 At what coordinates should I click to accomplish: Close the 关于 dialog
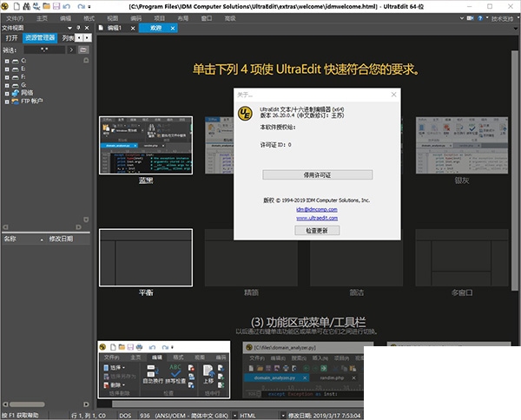393,95
